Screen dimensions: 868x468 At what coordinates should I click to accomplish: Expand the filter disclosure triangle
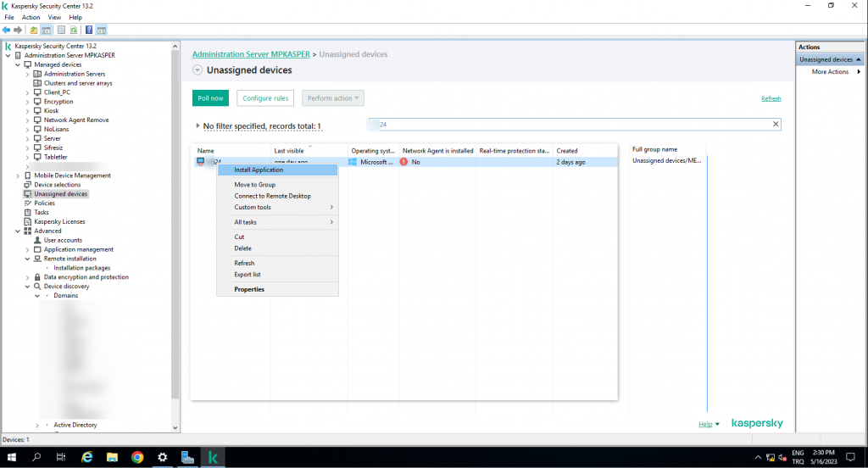click(198, 126)
